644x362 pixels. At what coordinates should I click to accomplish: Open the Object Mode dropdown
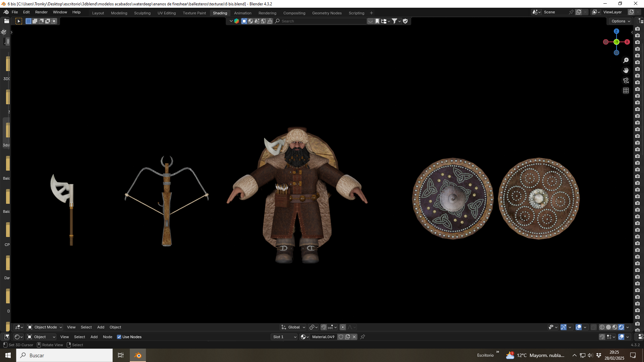coord(45,327)
